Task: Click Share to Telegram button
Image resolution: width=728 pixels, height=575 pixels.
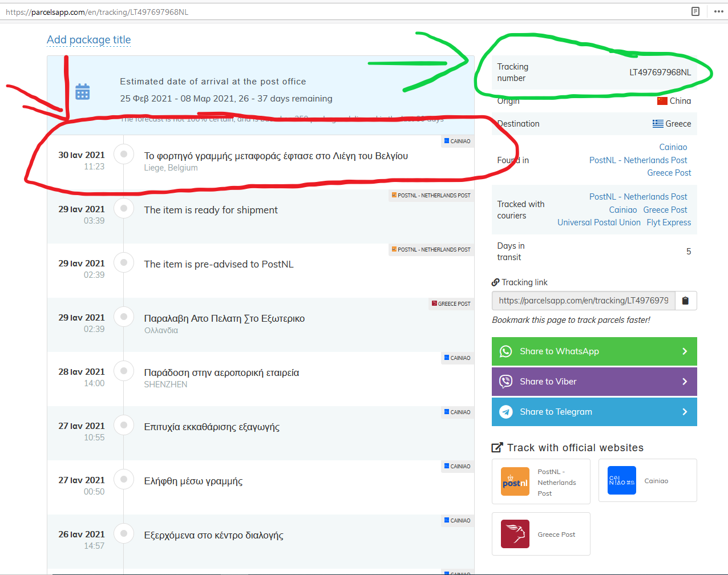Action: tap(594, 412)
